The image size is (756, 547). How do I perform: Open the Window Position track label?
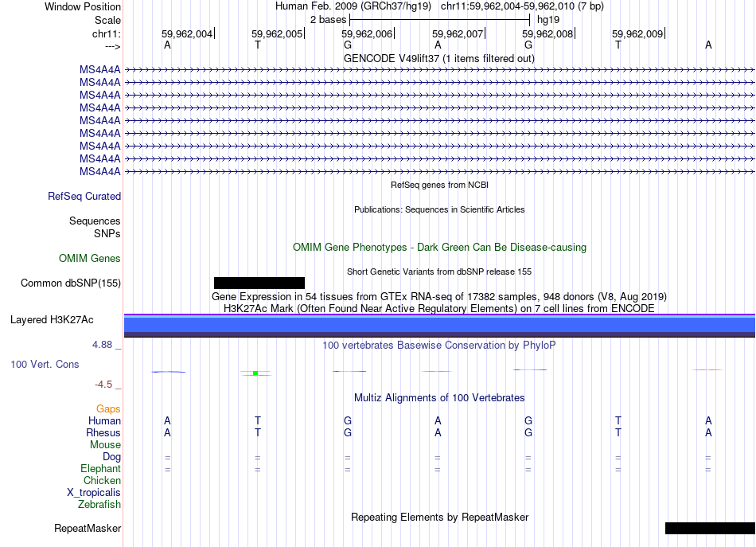(x=83, y=6)
